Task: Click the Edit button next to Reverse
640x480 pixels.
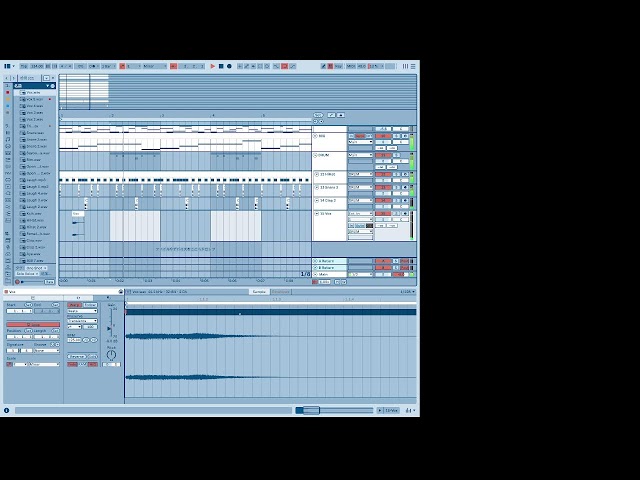Action: click(x=93, y=356)
